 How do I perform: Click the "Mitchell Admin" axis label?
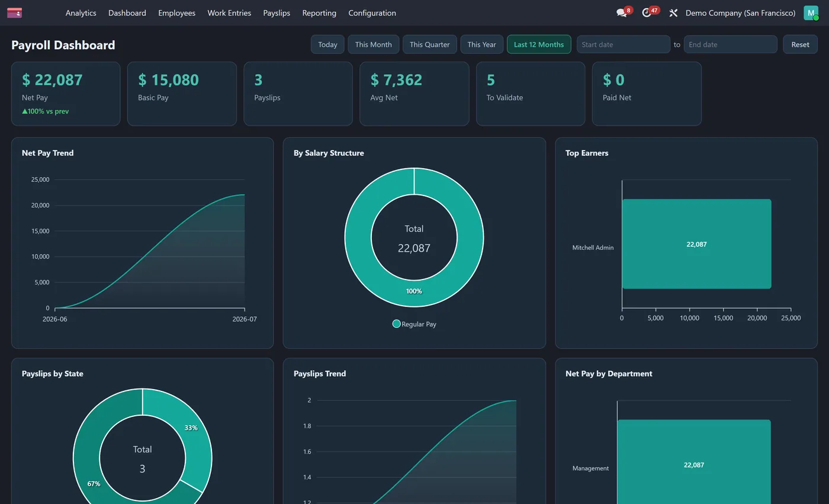[x=593, y=248]
